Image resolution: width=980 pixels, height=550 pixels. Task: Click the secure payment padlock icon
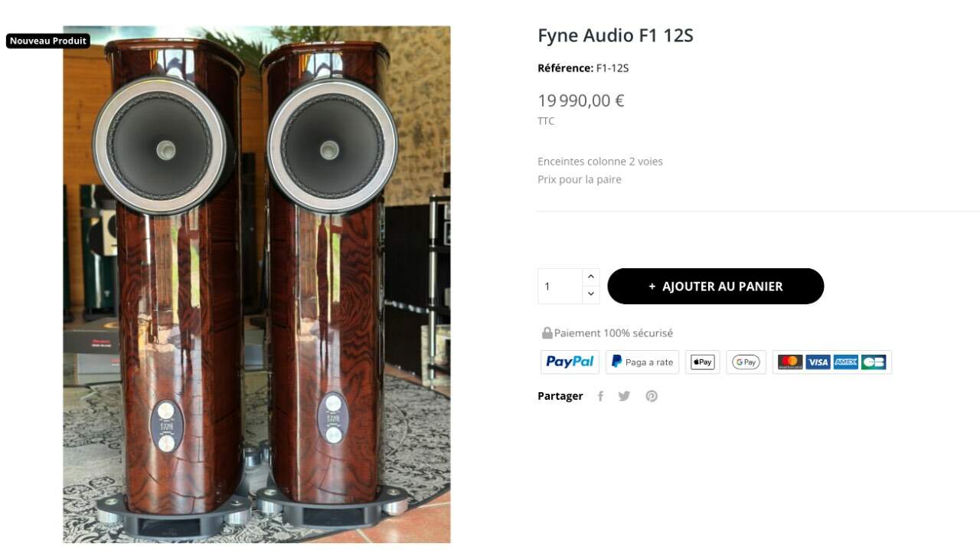547,333
